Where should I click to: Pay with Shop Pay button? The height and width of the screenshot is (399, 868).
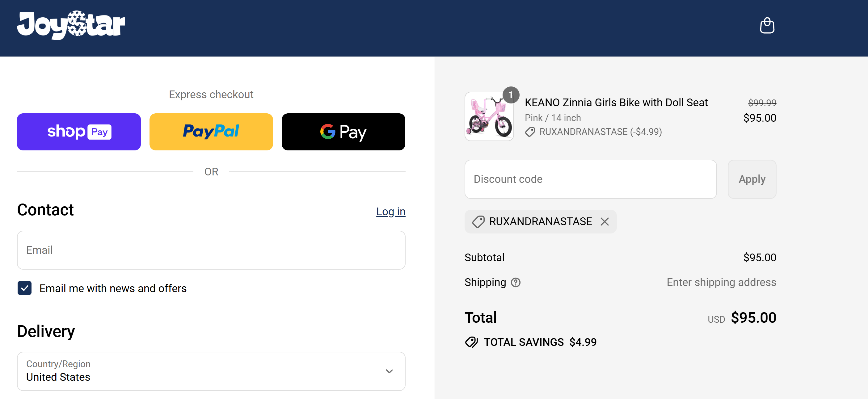79,132
